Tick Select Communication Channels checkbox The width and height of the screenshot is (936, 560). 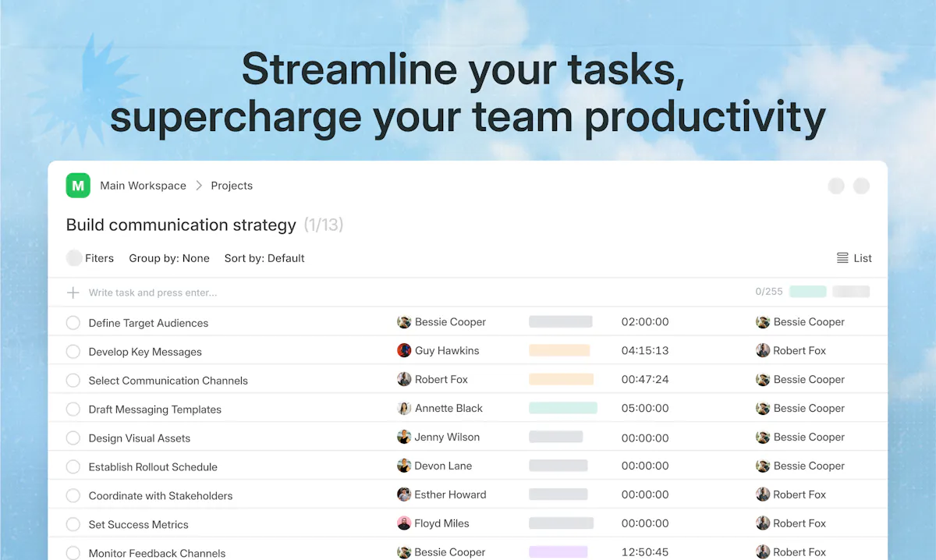(x=73, y=381)
